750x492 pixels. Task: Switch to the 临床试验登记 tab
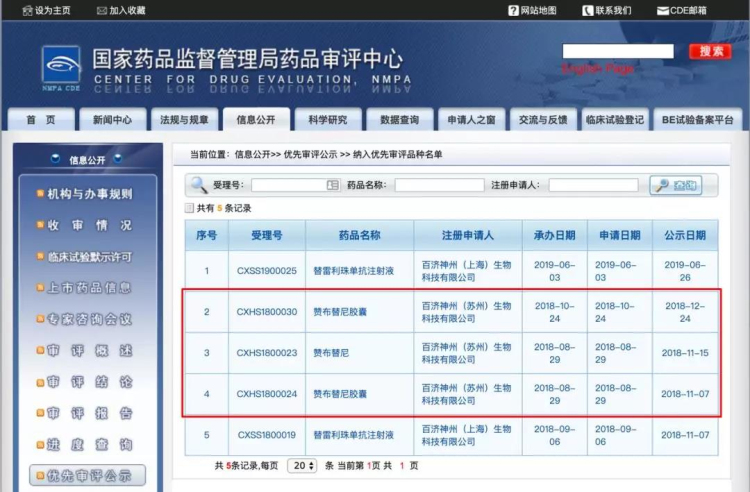pyautogui.click(x=614, y=120)
